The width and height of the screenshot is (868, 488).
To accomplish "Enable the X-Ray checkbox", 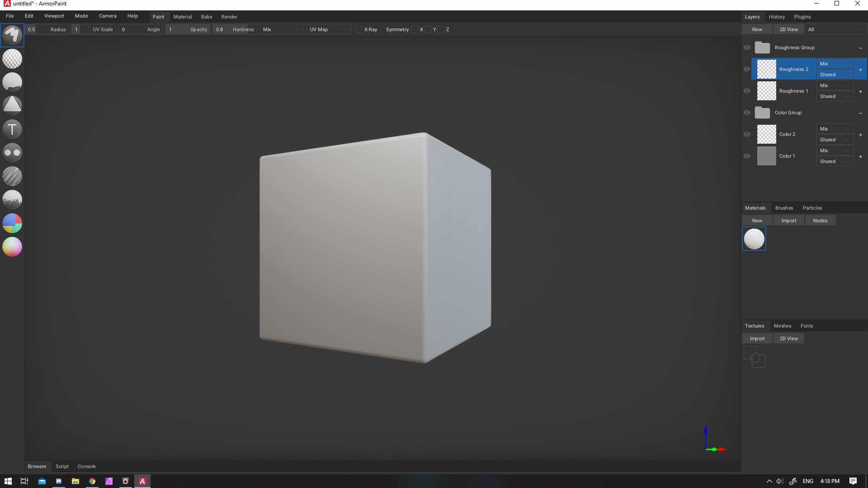I will pyautogui.click(x=359, y=29).
